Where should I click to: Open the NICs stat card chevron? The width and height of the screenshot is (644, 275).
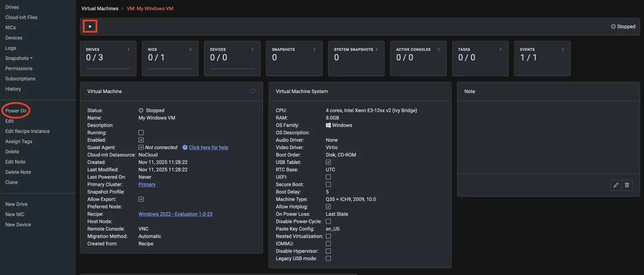pyautogui.click(x=190, y=49)
